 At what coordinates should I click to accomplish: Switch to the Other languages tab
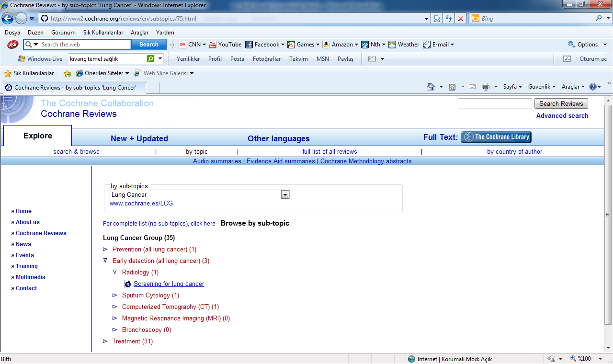point(279,138)
